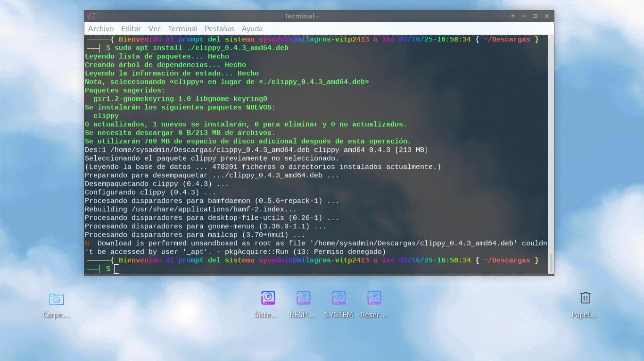The height and width of the screenshot is (361, 644).
Task: Click 'Desempaquetando clippy (0.4.3)' line
Action: click(x=157, y=184)
